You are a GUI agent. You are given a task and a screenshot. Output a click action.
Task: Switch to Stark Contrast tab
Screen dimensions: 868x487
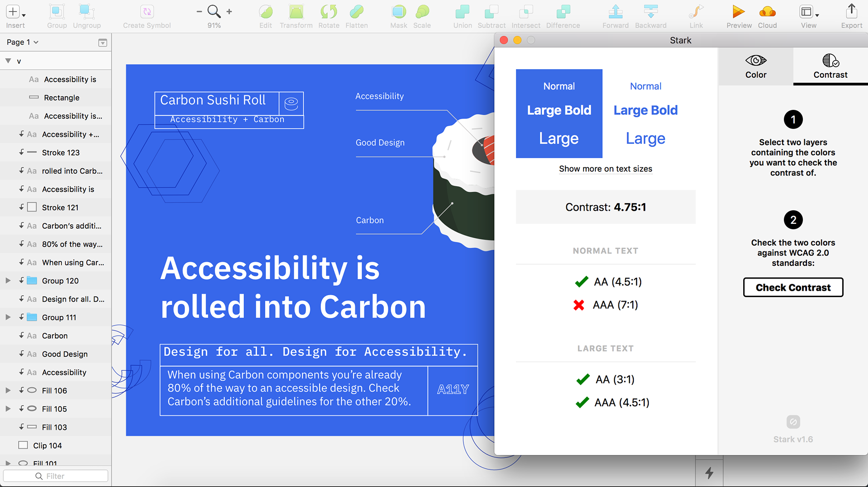click(830, 66)
